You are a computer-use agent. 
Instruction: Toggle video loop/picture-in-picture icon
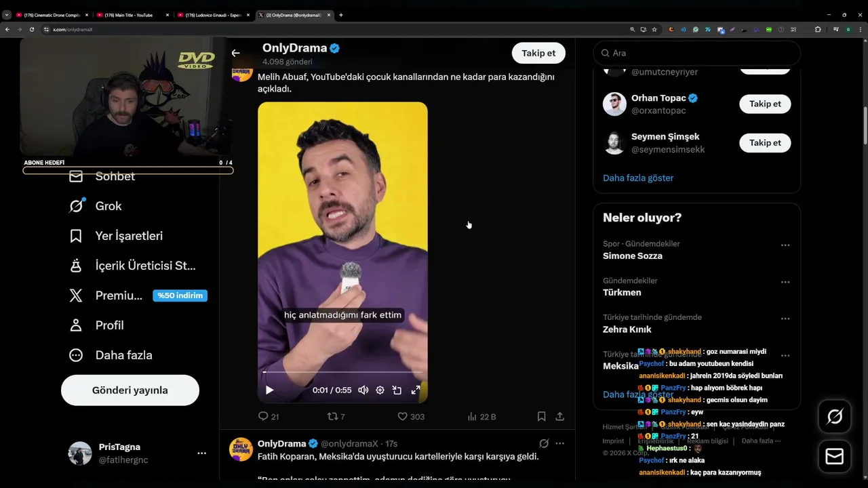397,390
